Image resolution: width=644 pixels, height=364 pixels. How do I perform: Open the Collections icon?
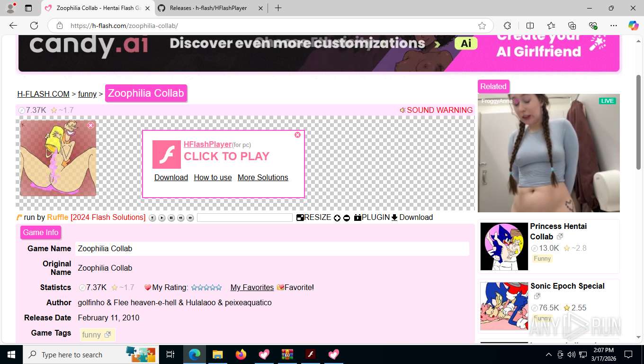click(572, 26)
